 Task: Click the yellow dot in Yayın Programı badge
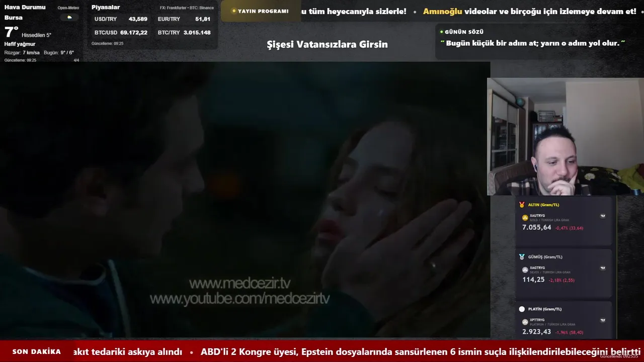(x=234, y=11)
